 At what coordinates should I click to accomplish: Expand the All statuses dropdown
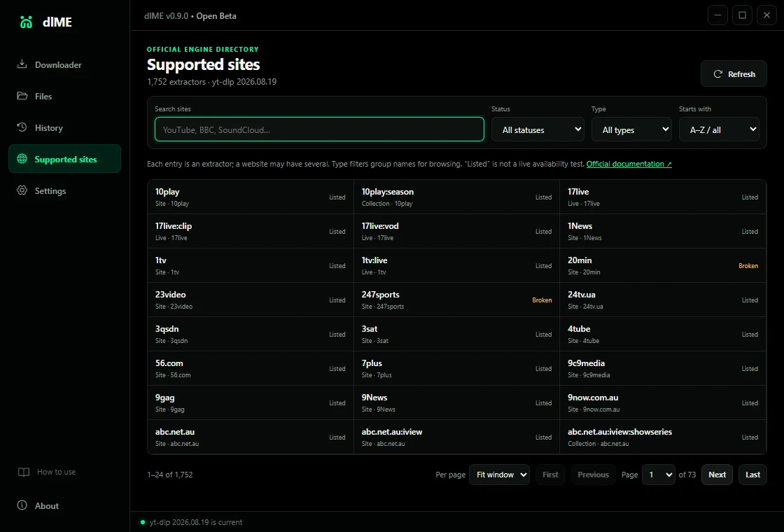pyautogui.click(x=538, y=129)
